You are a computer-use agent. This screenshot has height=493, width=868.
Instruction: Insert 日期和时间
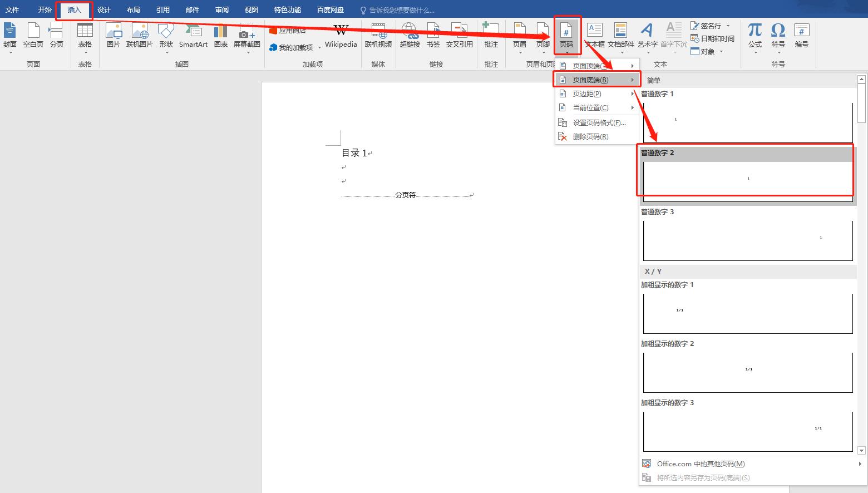(712, 38)
